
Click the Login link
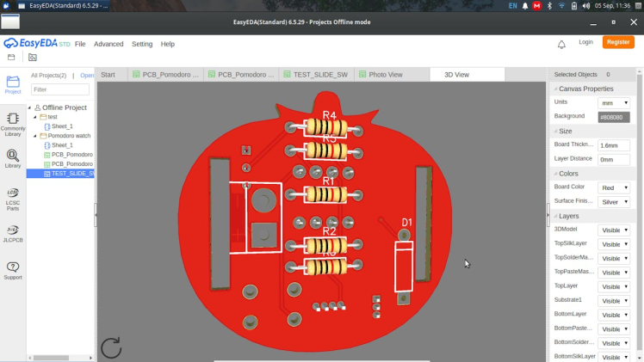[585, 42]
